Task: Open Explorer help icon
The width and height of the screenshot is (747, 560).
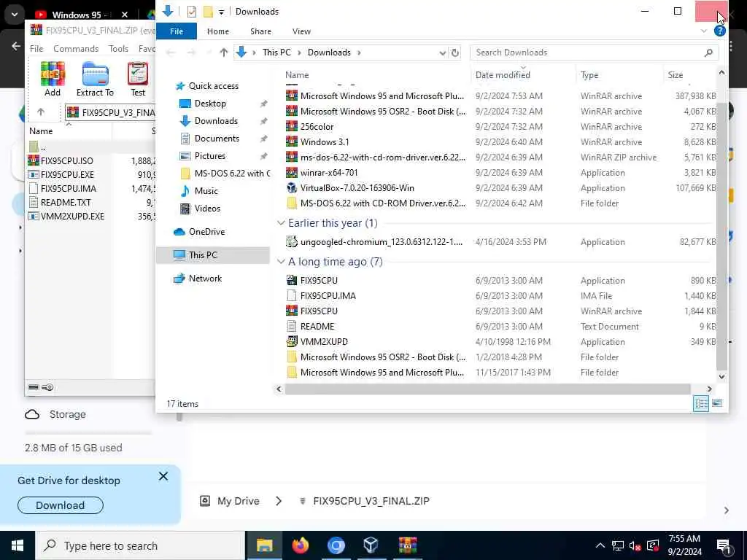Action: tap(720, 31)
